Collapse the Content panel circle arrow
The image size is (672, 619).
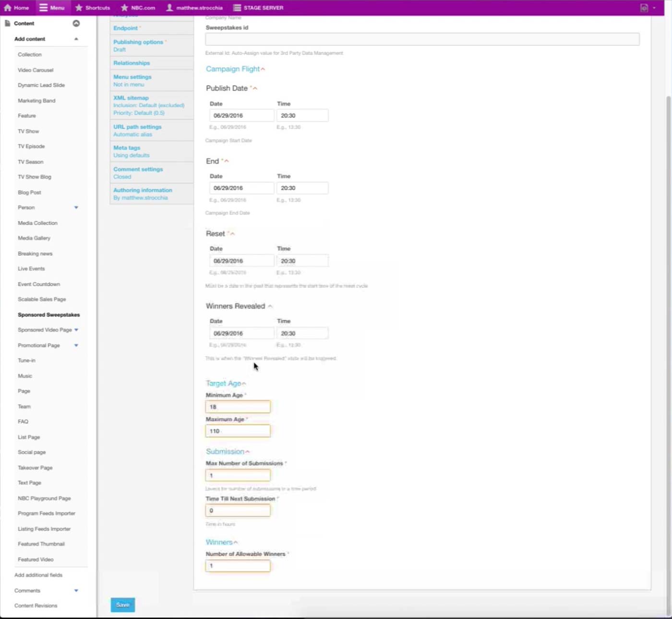[x=76, y=24]
